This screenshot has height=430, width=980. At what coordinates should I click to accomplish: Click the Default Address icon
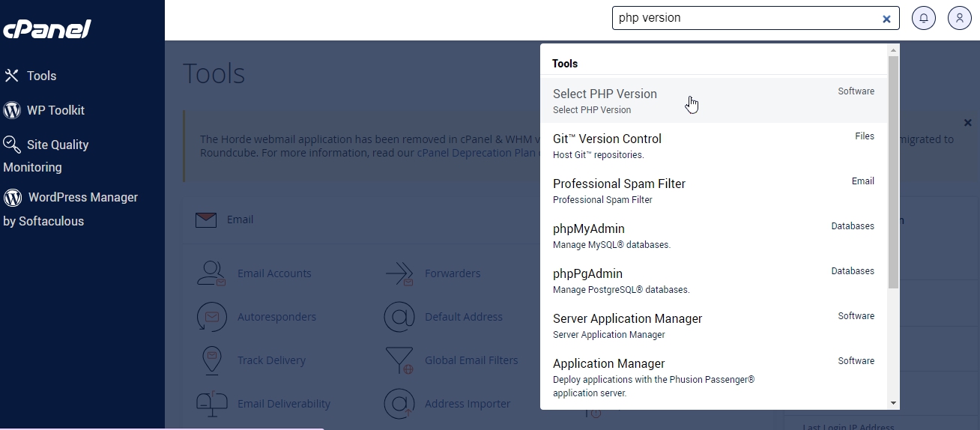pyautogui.click(x=399, y=317)
